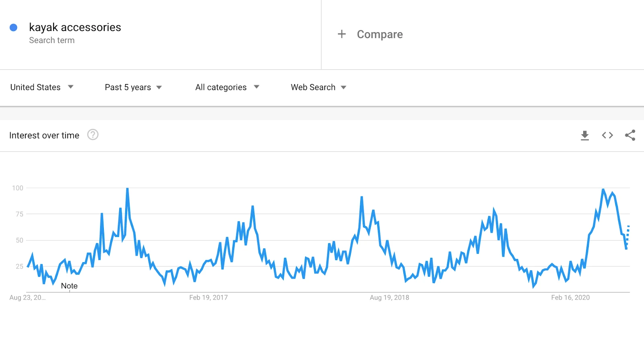Open the United States region dropdown
Screen dimensions: 644x339
tap(42, 87)
